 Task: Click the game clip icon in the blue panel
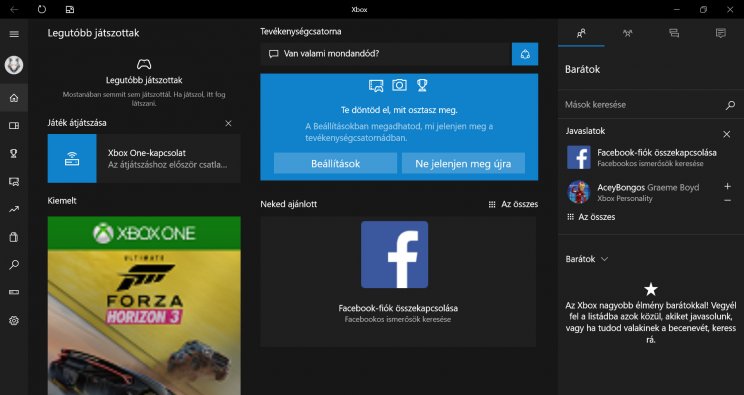tap(376, 85)
